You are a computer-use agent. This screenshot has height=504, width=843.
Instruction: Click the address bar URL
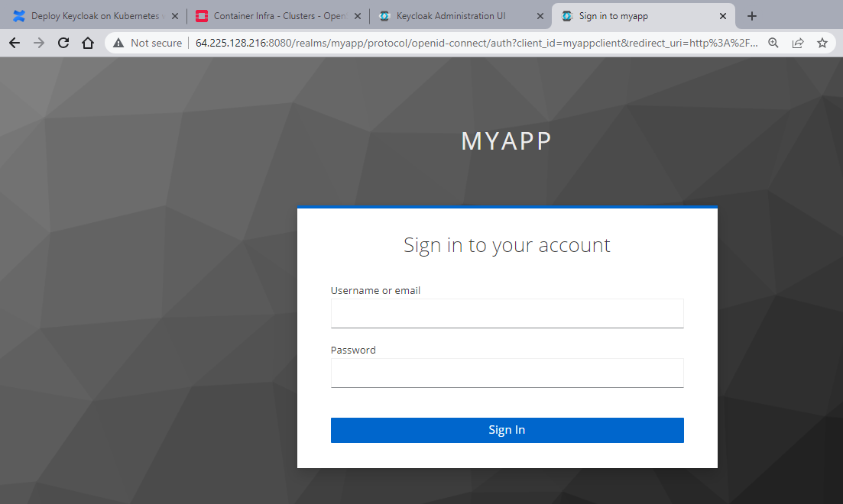(474, 44)
